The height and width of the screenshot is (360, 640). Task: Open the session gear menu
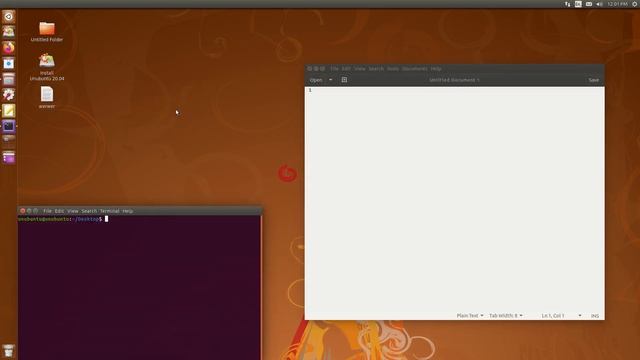[x=635, y=4]
